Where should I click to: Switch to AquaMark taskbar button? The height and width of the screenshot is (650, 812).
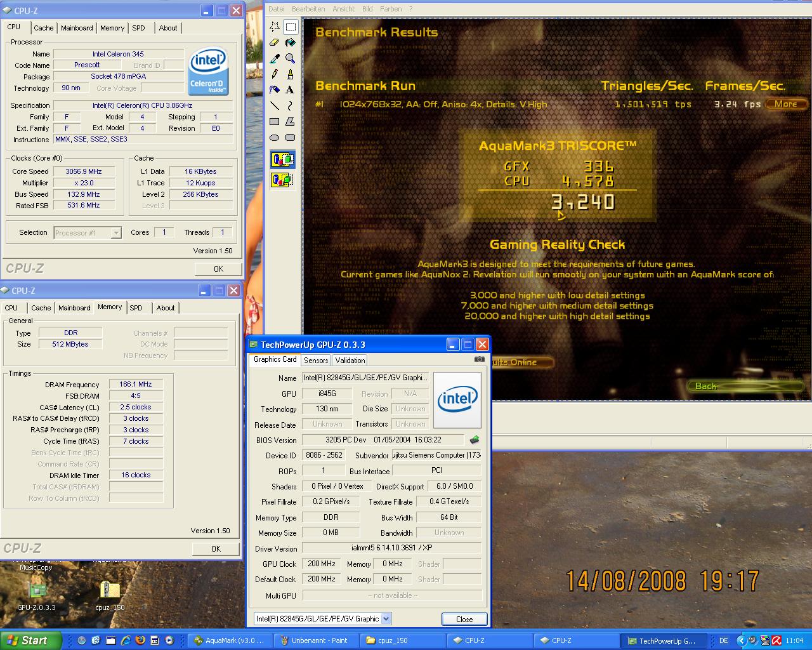pyautogui.click(x=229, y=640)
